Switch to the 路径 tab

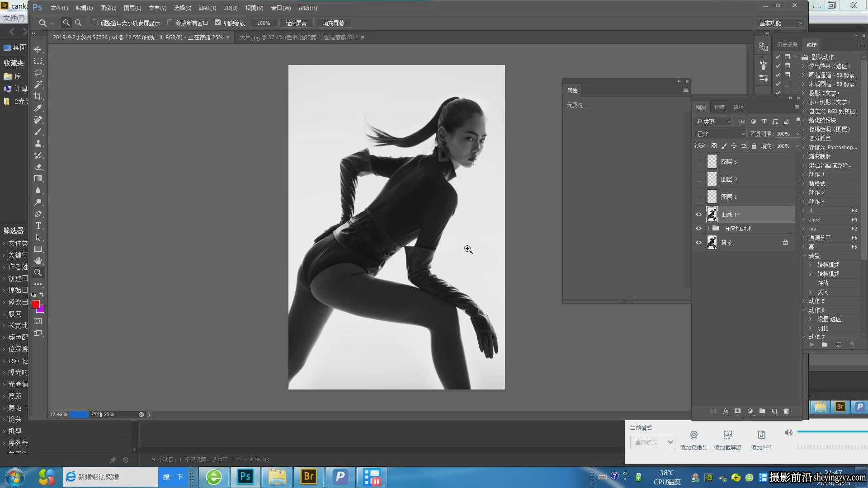(x=739, y=107)
